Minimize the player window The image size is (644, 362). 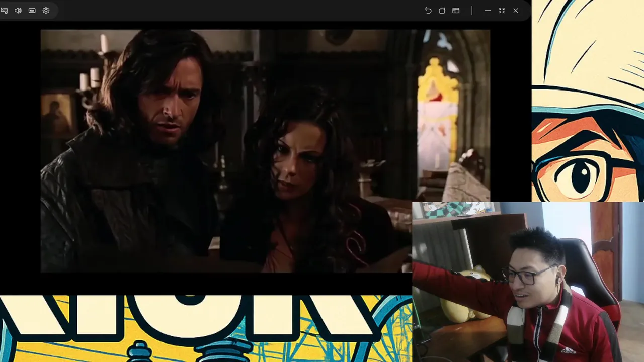click(488, 11)
